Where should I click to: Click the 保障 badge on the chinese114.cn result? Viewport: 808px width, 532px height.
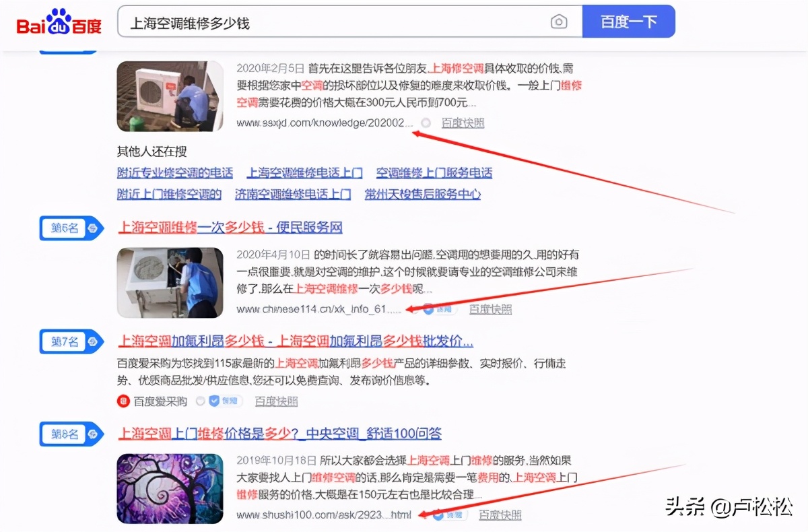440,309
